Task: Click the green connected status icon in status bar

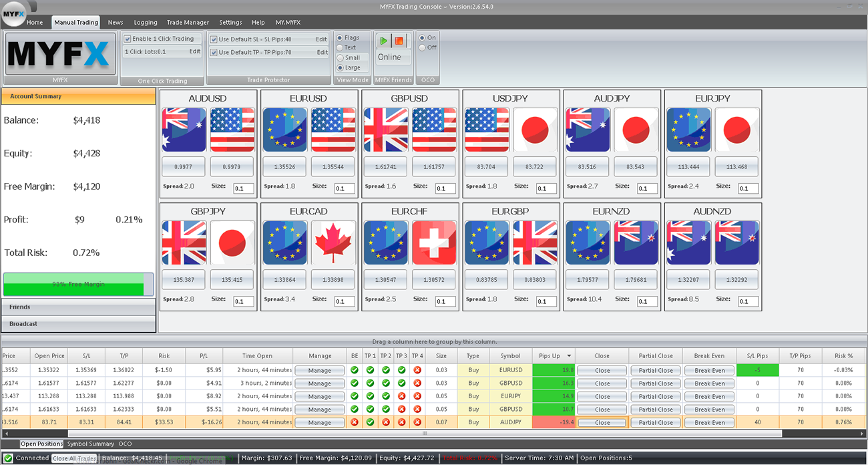Action: pyautogui.click(x=7, y=458)
